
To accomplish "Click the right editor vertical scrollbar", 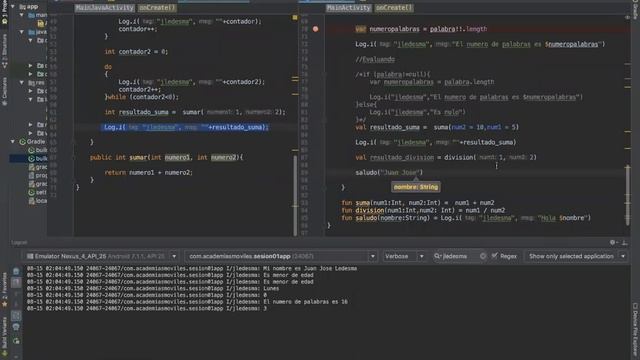I will click(x=627, y=195).
